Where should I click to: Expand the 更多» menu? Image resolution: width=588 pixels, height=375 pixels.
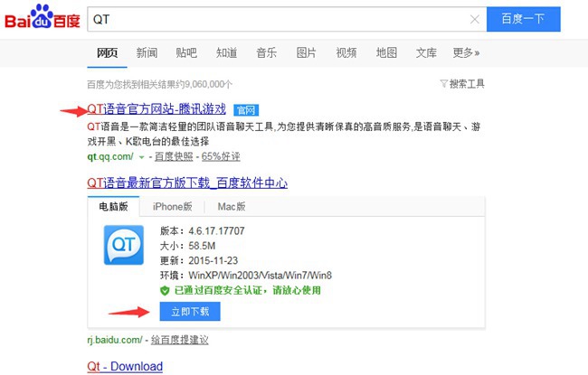pos(466,52)
